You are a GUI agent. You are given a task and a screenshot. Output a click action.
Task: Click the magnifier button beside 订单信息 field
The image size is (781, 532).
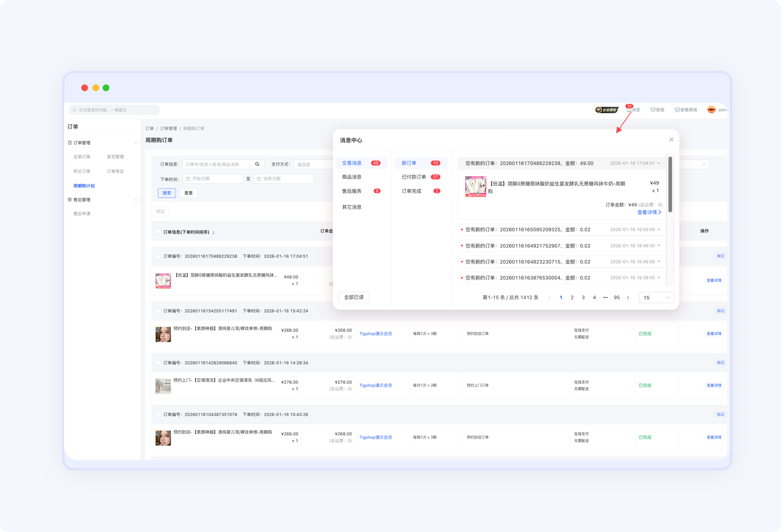tap(257, 164)
